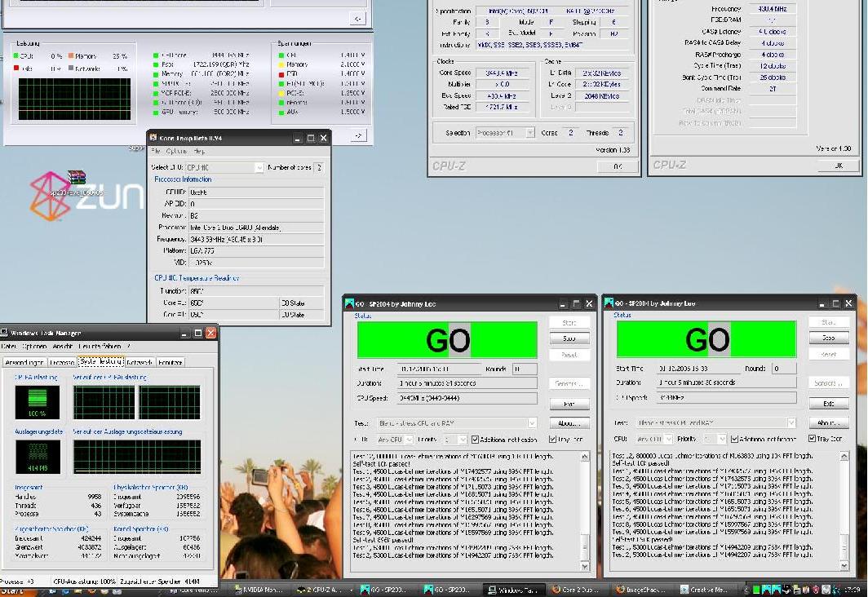Switch to the second GO - SP2004 taskbar button
868x597 pixels.
(449, 590)
